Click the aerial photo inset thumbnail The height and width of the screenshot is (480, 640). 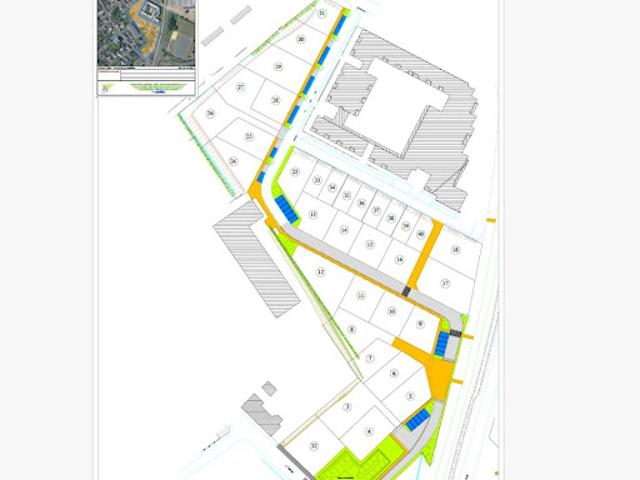pyautogui.click(x=146, y=33)
